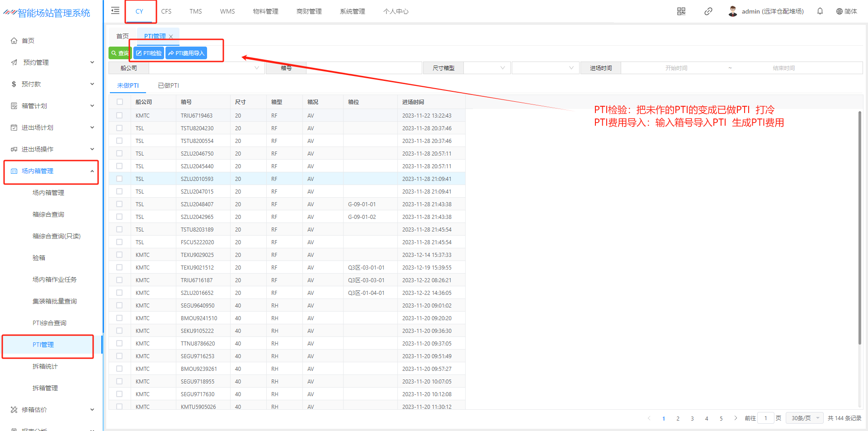Open the WMS top menu
868x431 pixels.
tap(227, 11)
